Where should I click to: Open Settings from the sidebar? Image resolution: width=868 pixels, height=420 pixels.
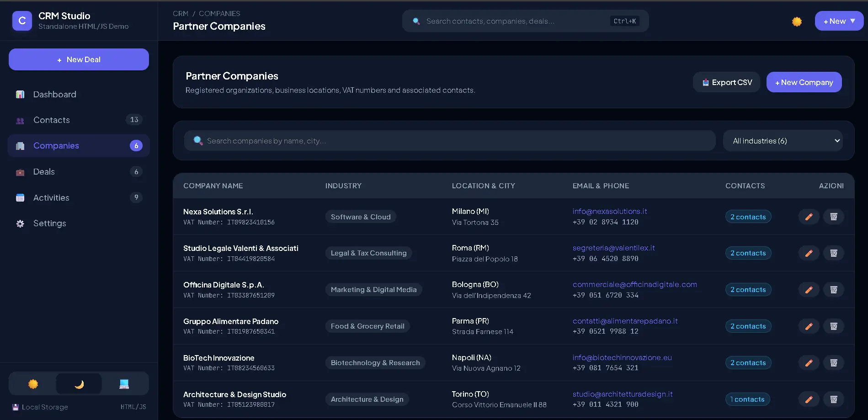pos(79,223)
